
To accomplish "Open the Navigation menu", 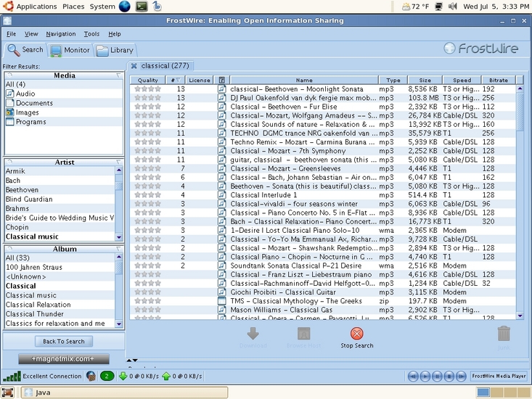I will pyautogui.click(x=61, y=34).
